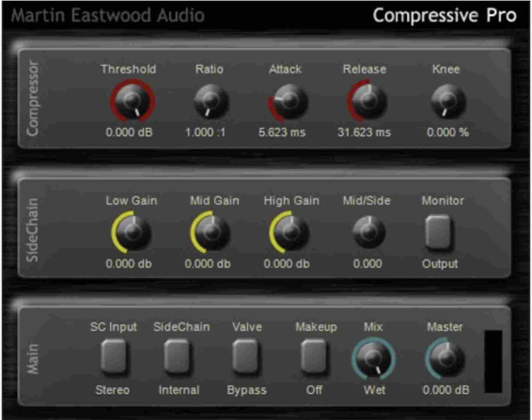Click the Bypass state text

[x=247, y=391]
